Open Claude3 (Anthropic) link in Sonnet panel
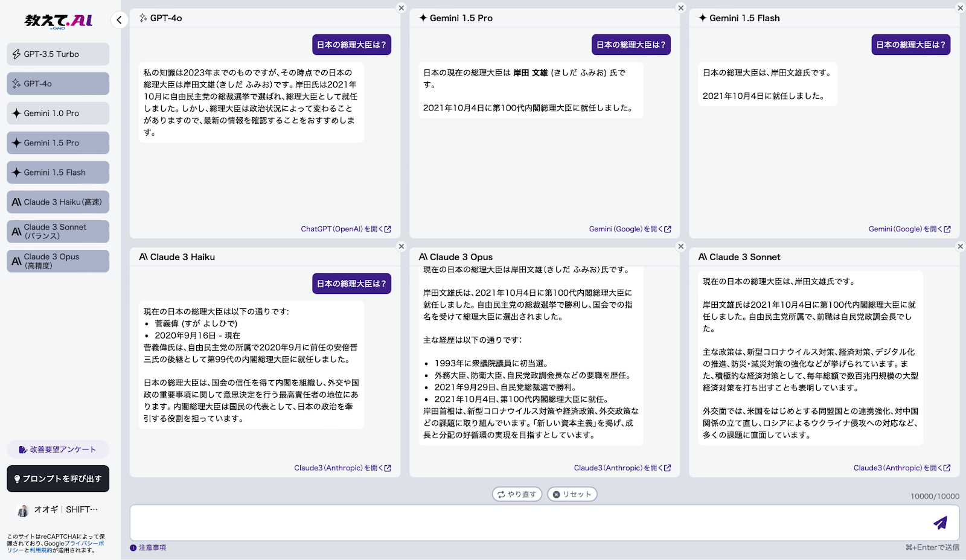This screenshot has height=560, width=966. [901, 468]
